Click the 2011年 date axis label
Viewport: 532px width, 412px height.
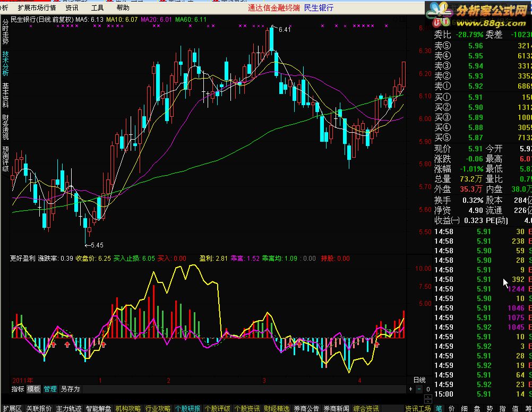(x=23, y=381)
